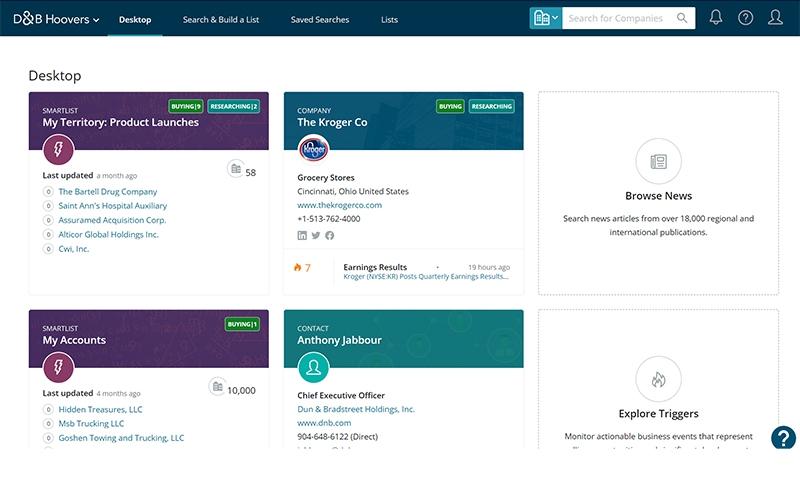This screenshot has width=800, height=500.
Task: Switch to the Desktop tab
Action: point(135,19)
